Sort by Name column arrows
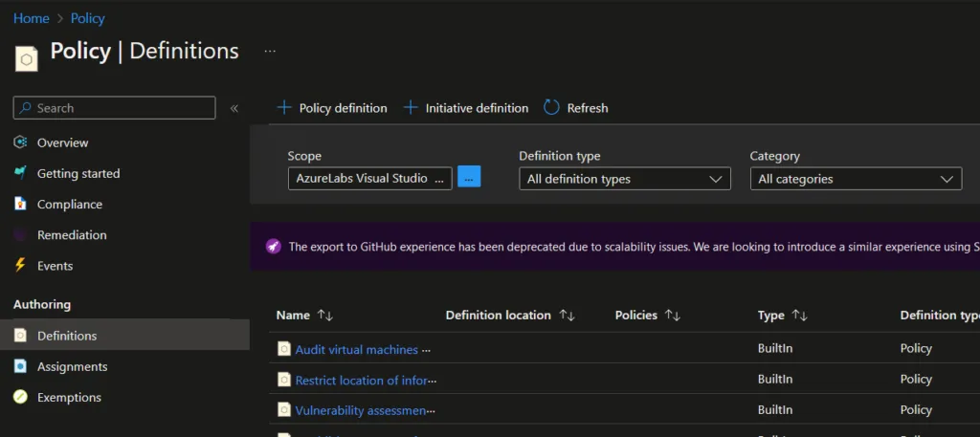 tap(325, 316)
